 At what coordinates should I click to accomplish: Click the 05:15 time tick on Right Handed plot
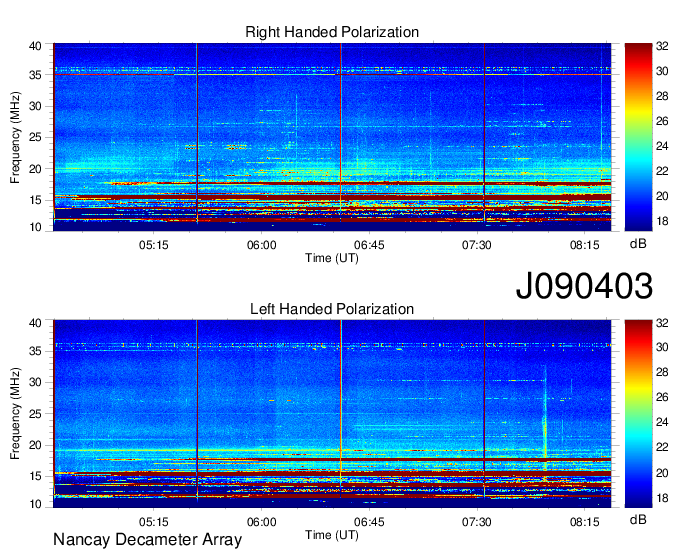click(154, 245)
